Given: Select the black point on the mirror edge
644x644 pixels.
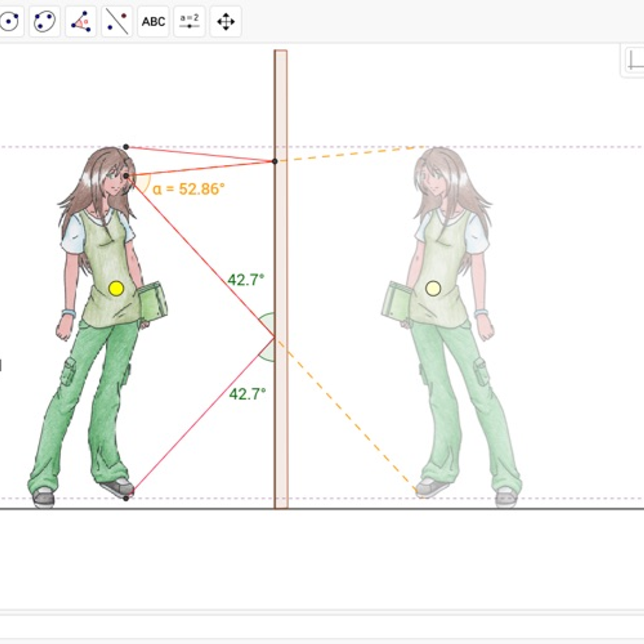Looking at the screenshot, I should pyautogui.click(x=275, y=161).
